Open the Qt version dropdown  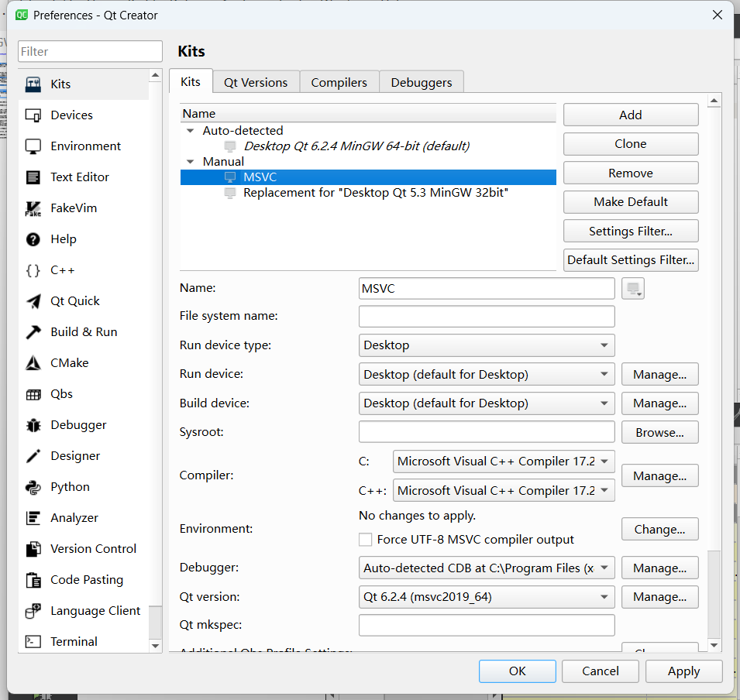pos(487,597)
